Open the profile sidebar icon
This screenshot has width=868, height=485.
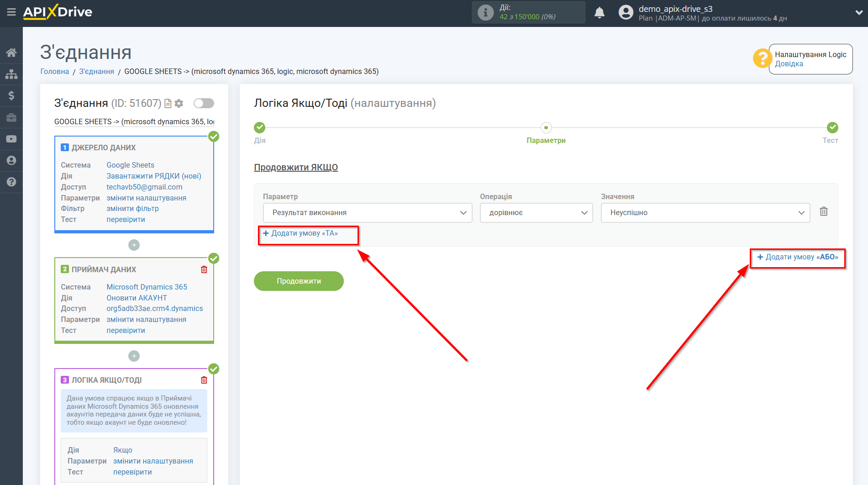[x=11, y=160]
